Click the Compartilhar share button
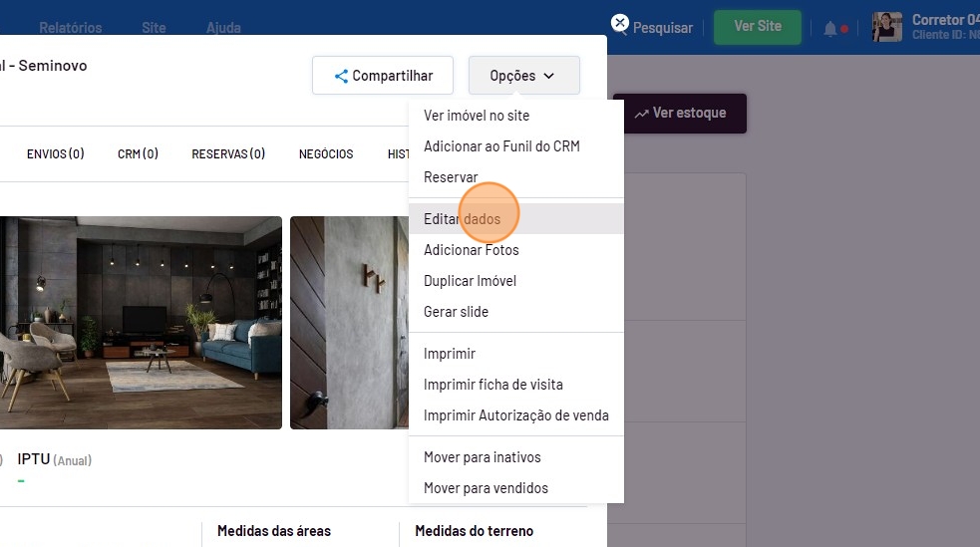Screen dimensions: 980x547 pos(383,76)
